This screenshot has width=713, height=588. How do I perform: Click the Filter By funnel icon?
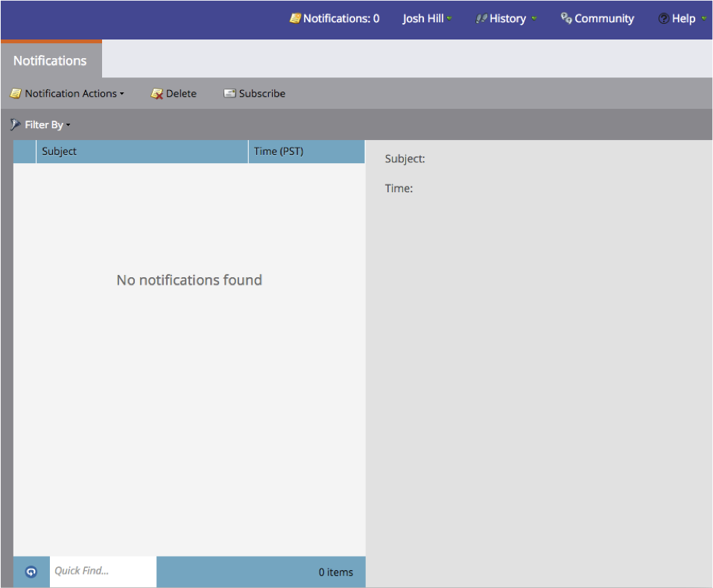pos(16,124)
